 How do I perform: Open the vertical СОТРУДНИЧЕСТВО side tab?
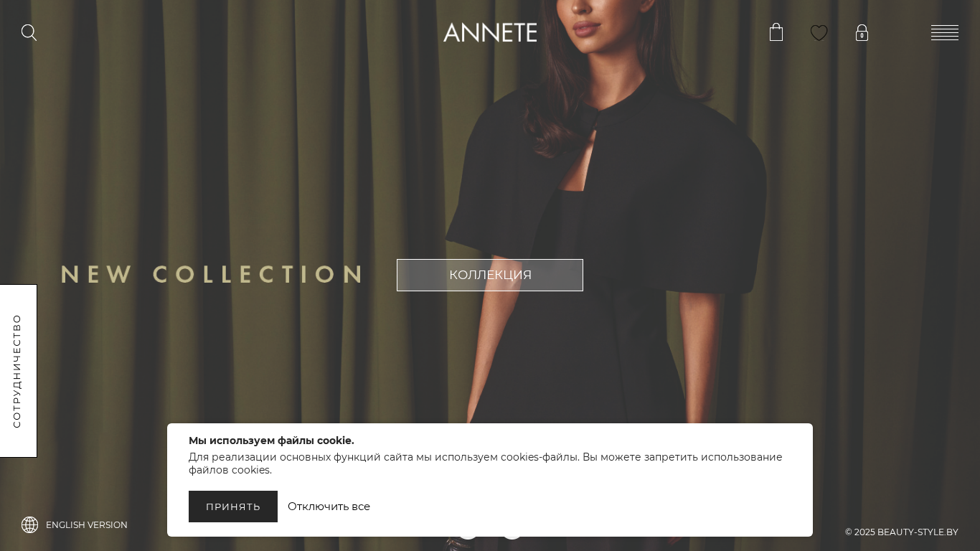pos(18,371)
